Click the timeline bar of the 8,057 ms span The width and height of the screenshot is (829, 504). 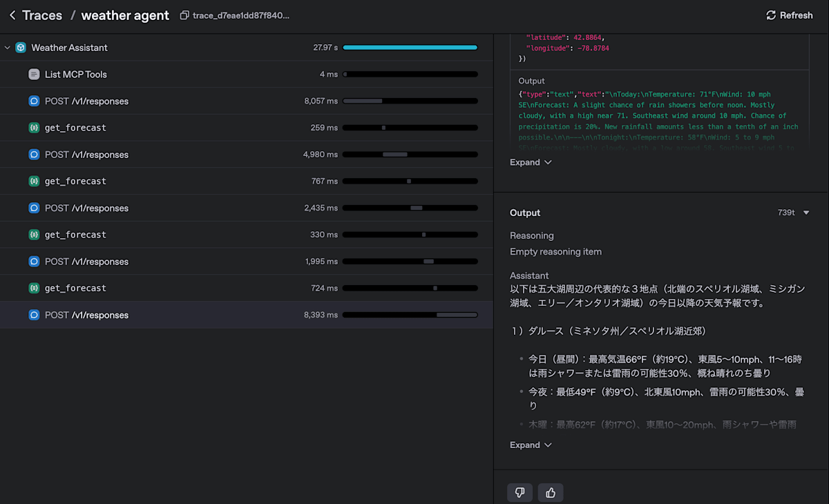410,101
